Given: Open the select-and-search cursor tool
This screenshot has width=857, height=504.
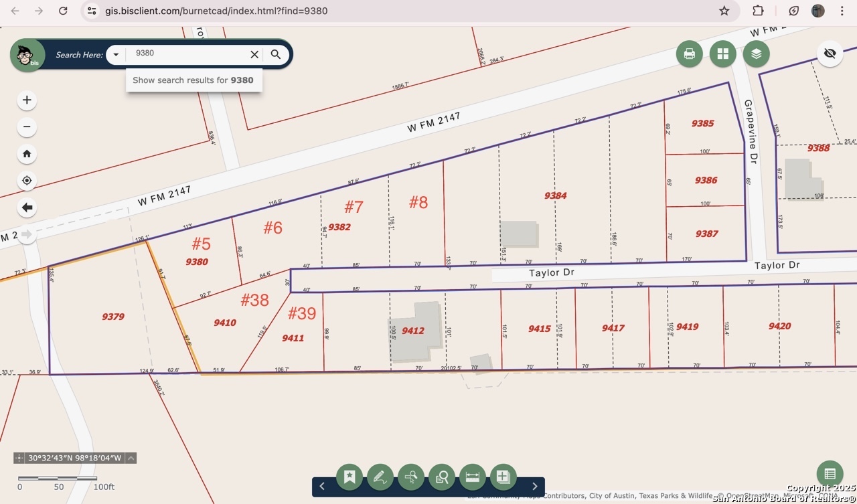Looking at the screenshot, I should click(411, 477).
